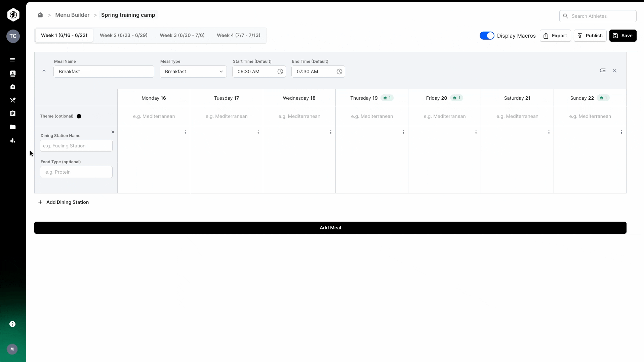Click Thursday 19 theme field
The height and width of the screenshot is (362, 644).
pos(372,116)
